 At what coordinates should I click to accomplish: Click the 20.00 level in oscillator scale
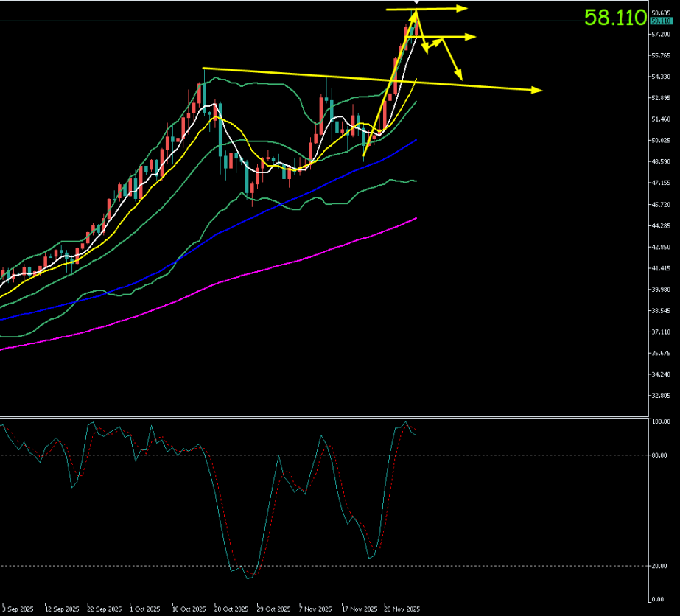click(x=660, y=566)
